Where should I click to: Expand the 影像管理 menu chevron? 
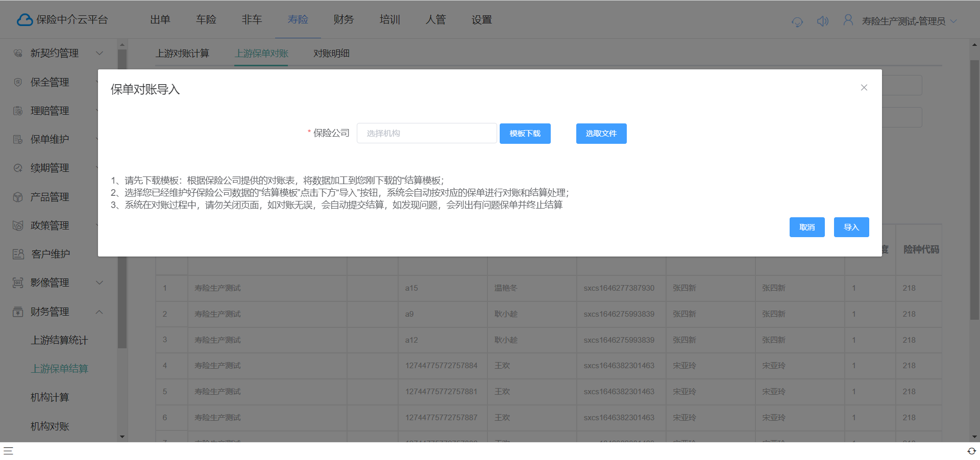click(100, 283)
